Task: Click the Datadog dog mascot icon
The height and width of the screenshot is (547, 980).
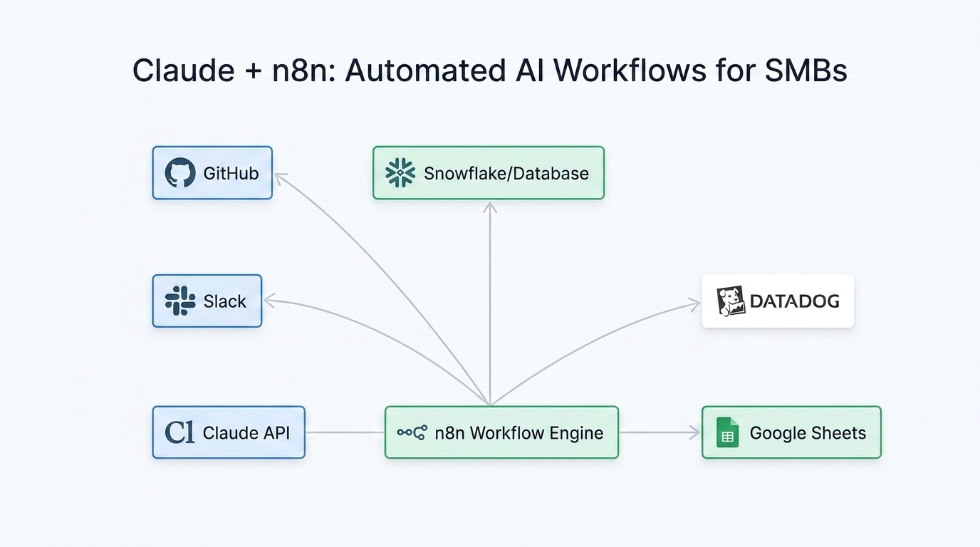Action: pyautogui.click(x=732, y=301)
